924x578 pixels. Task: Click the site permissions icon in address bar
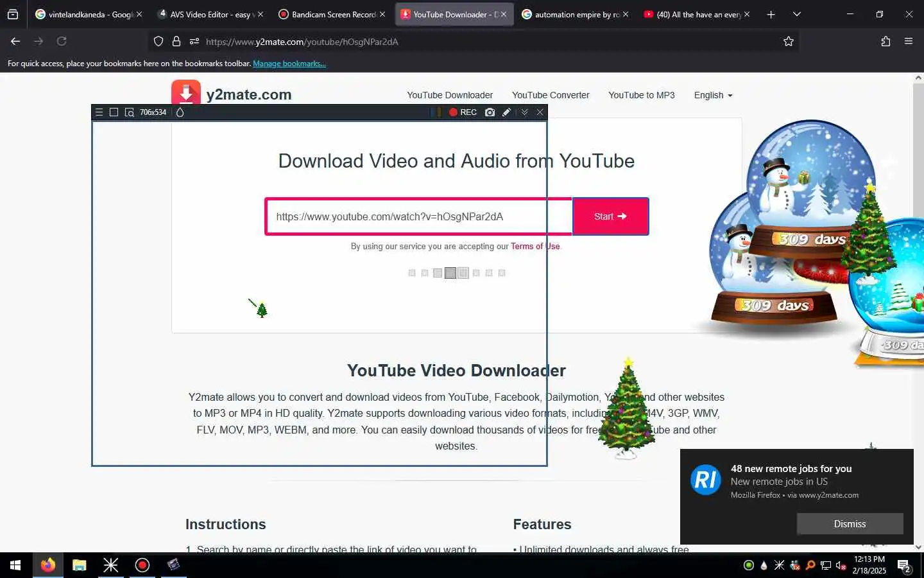[x=194, y=41]
